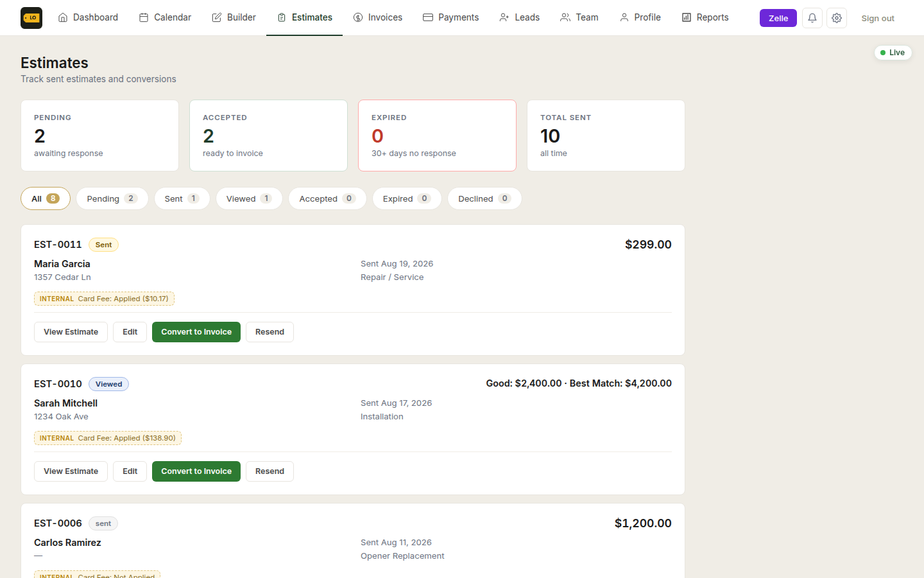Open Calendar from the top navigation
Screen dimensions: 924x578
(x=165, y=17)
